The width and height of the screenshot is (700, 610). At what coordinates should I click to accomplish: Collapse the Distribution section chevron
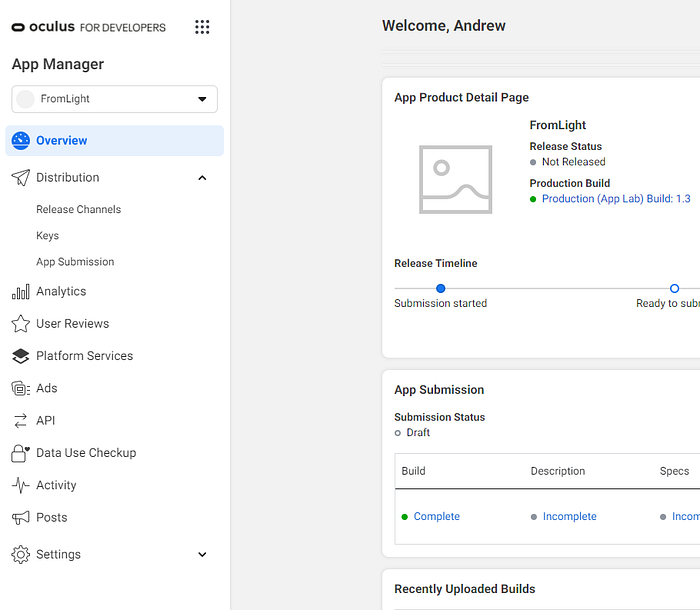point(202,178)
